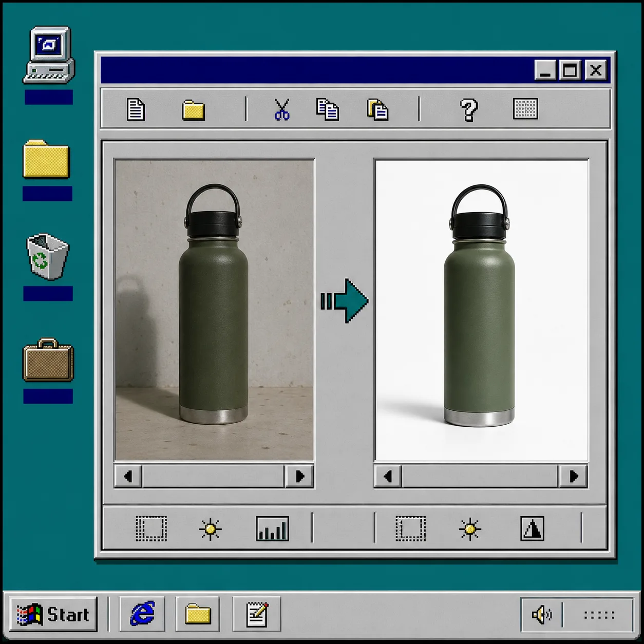
Task: Open the Briefcase desktop icon
Action: [x=48, y=360]
